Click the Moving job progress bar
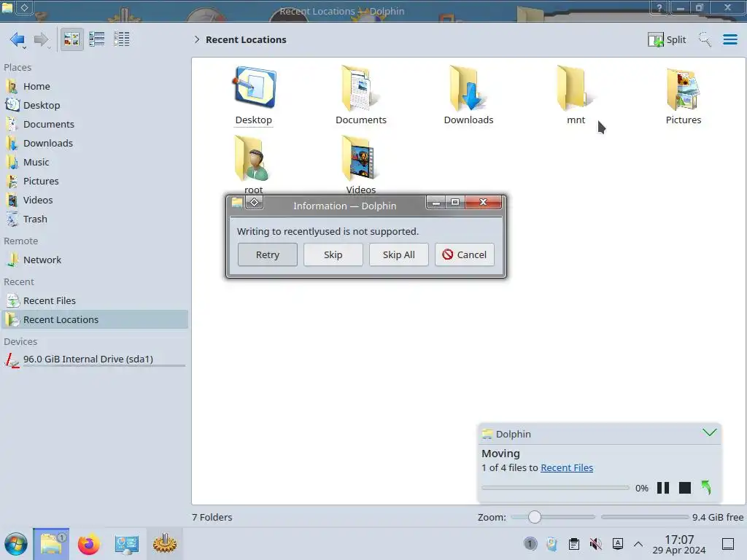This screenshot has width=747, height=560. 555,488
